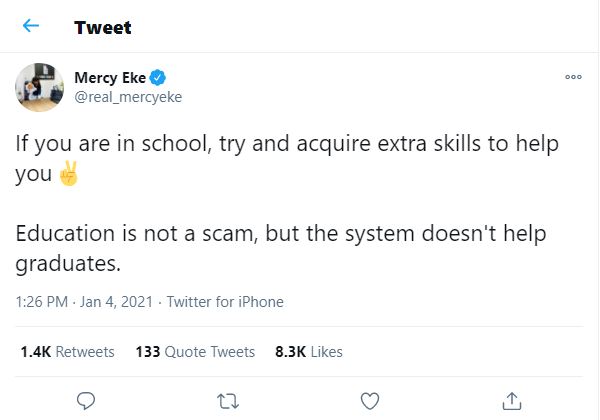Click the Jan 4, 2021 date
Screen dimensions: 600x420
(x=120, y=302)
